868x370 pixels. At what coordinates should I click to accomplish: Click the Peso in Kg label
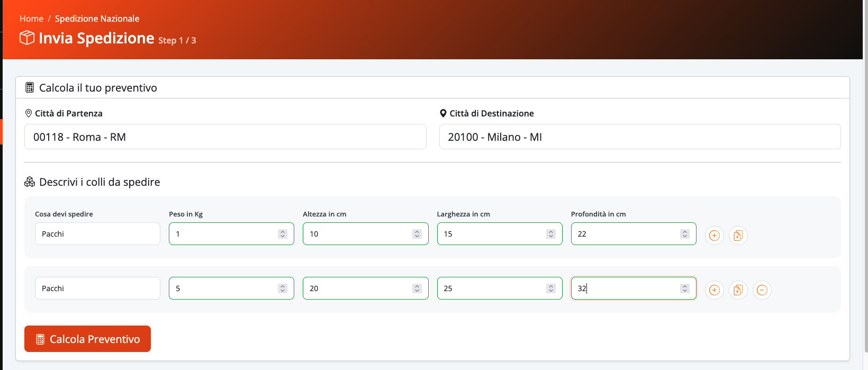pyautogui.click(x=186, y=214)
